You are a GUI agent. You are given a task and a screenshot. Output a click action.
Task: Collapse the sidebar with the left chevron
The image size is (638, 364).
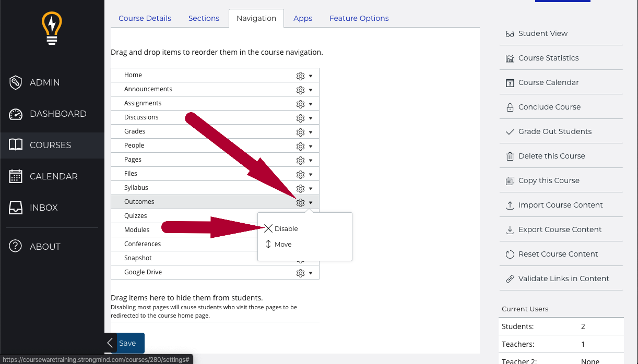coord(110,343)
